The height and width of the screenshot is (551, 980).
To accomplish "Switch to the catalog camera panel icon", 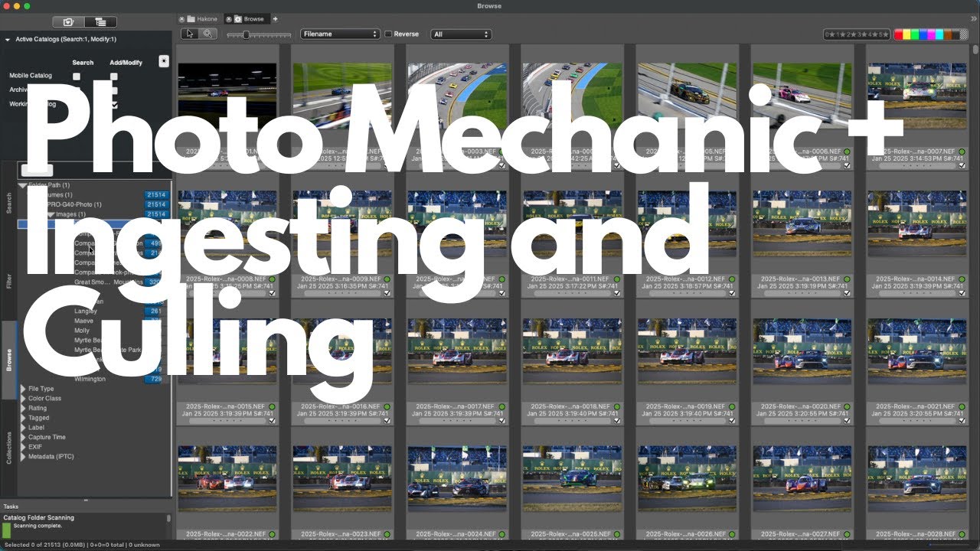I will click(x=68, y=22).
